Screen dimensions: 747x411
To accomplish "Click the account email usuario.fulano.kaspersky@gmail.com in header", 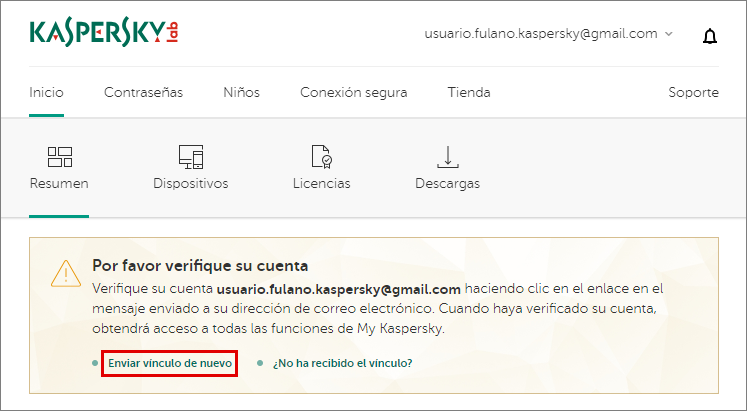I will pyautogui.click(x=541, y=34).
